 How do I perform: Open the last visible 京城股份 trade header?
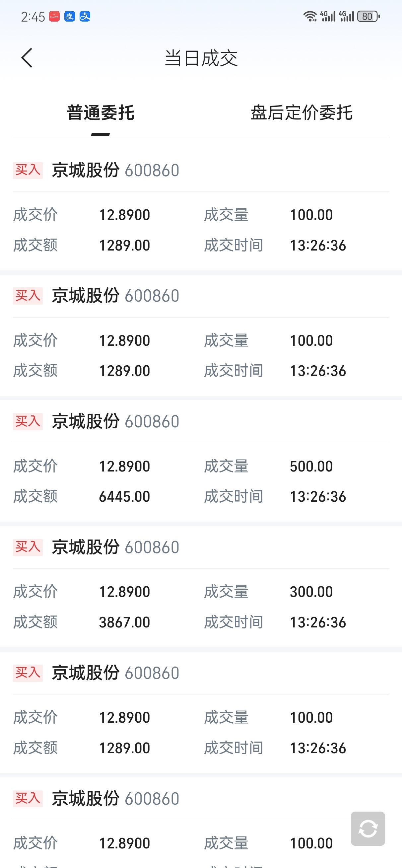pos(115,799)
